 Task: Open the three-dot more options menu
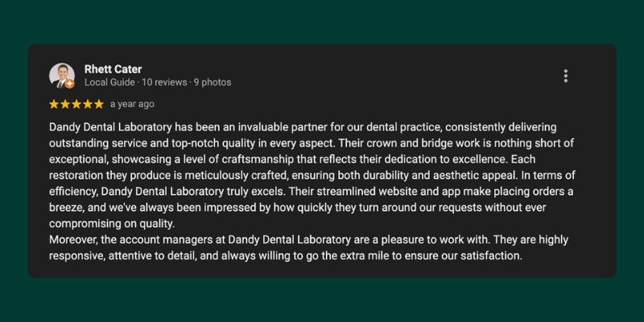pyautogui.click(x=566, y=76)
